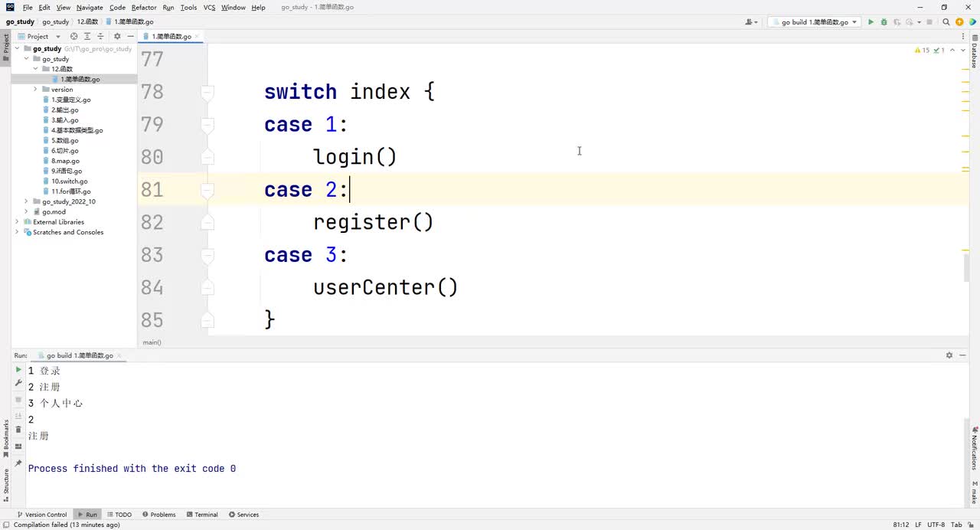
Task: Hide the Project panel minus icon
Action: point(129,36)
